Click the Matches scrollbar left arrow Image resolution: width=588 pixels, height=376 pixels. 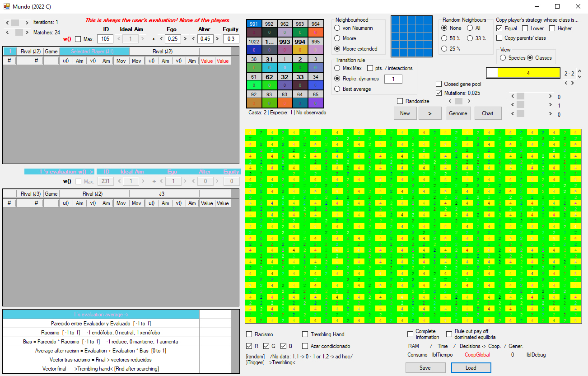pyautogui.click(x=6, y=33)
